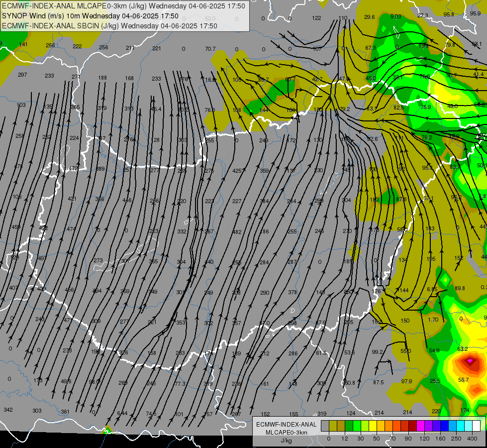Click the map value '195'
The height and width of the screenshot is (448, 487).
(x=431, y=259)
